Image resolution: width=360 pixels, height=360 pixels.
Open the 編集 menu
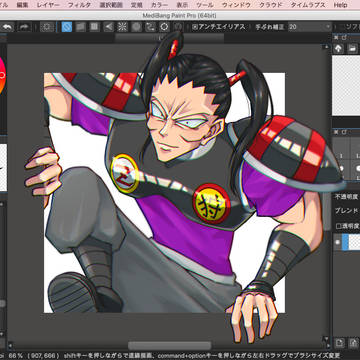(22, 5)
